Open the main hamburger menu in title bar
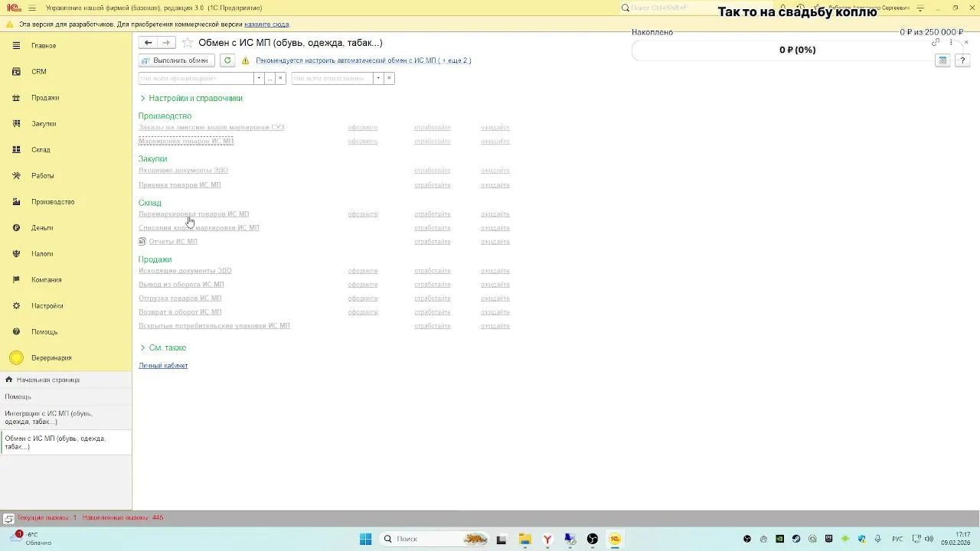Screen dimensions: 980x551 point(31,8)
